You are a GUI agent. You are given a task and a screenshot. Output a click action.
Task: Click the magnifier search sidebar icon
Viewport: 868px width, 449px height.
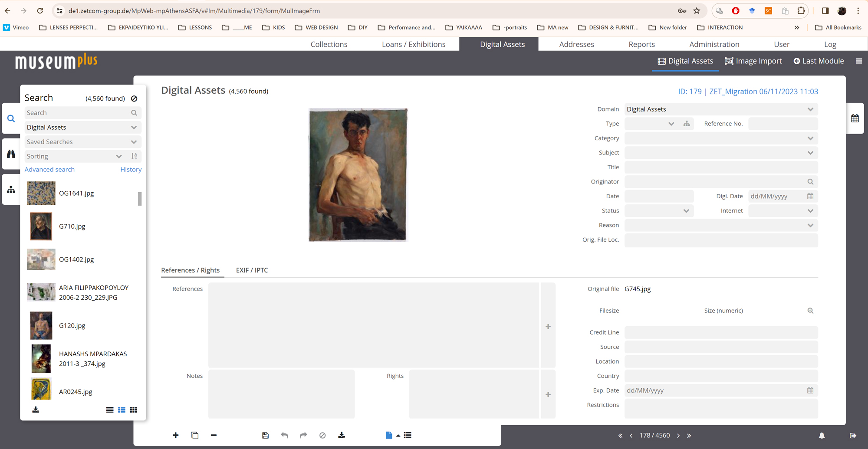point(11,118)
